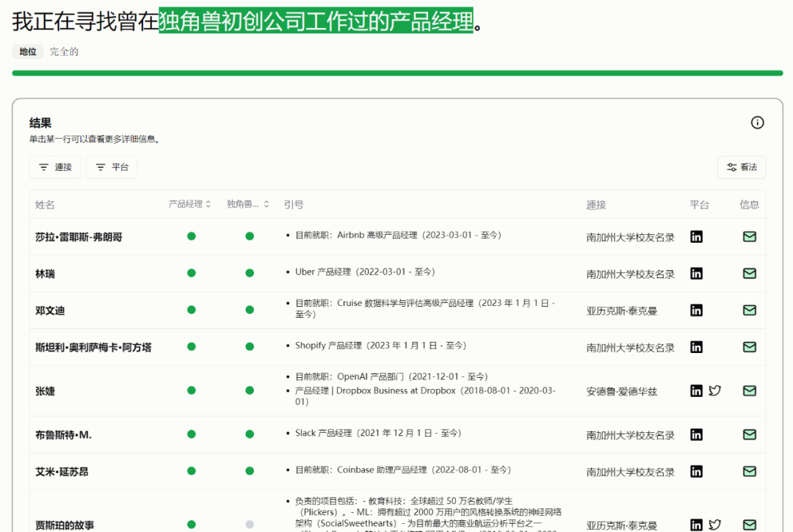
Task: Open row for 邓文迪
Action: point(397,310)
